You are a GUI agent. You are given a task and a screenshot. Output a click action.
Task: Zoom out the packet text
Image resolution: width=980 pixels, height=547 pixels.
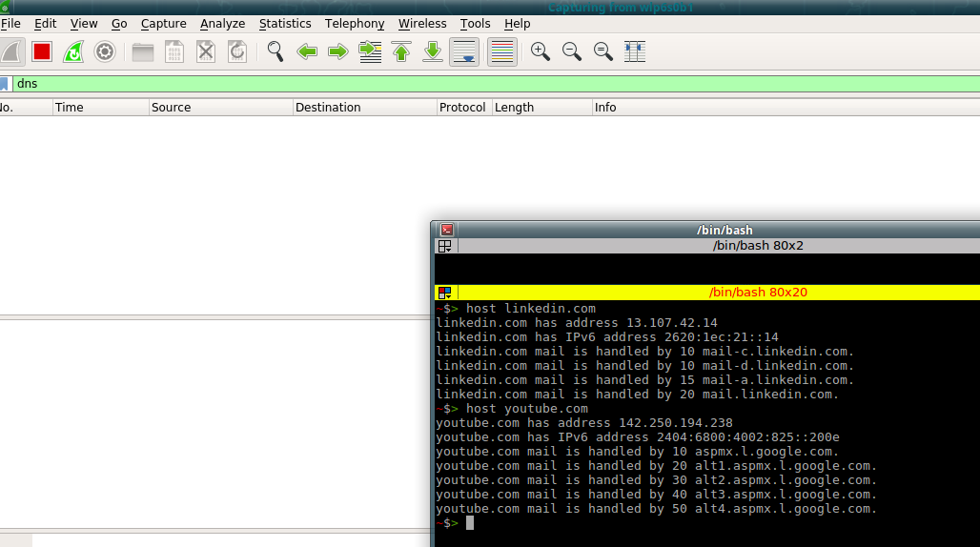point(571,51)
